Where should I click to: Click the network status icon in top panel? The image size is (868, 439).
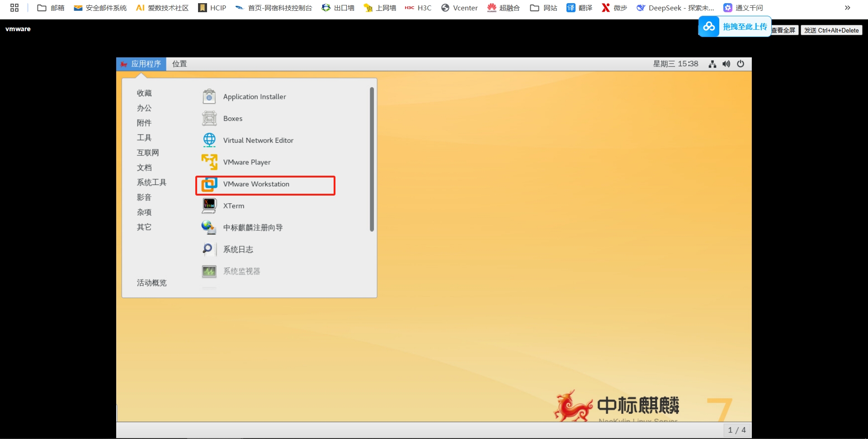pos(712,64)
